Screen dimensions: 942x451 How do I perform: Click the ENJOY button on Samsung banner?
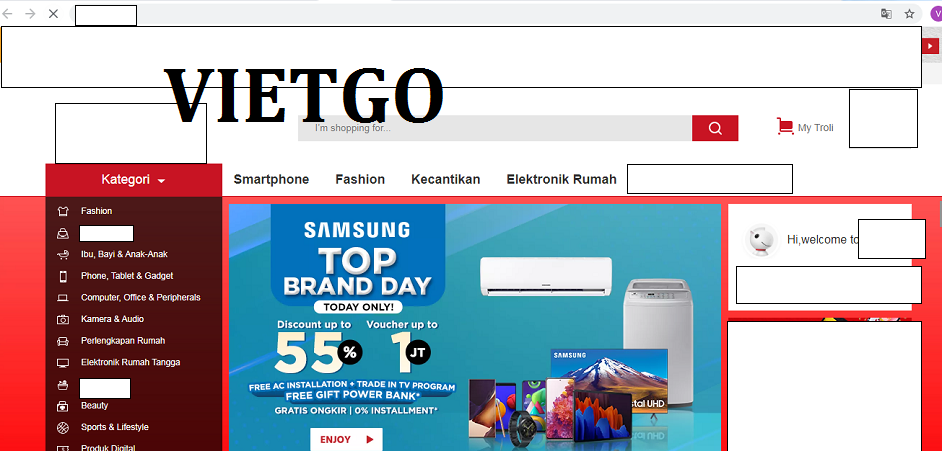(346, 439)
